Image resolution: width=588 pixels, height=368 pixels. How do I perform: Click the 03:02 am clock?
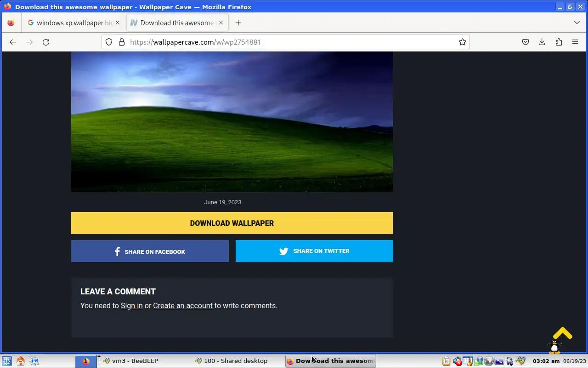pyautogui.click(x=546, y=361)
